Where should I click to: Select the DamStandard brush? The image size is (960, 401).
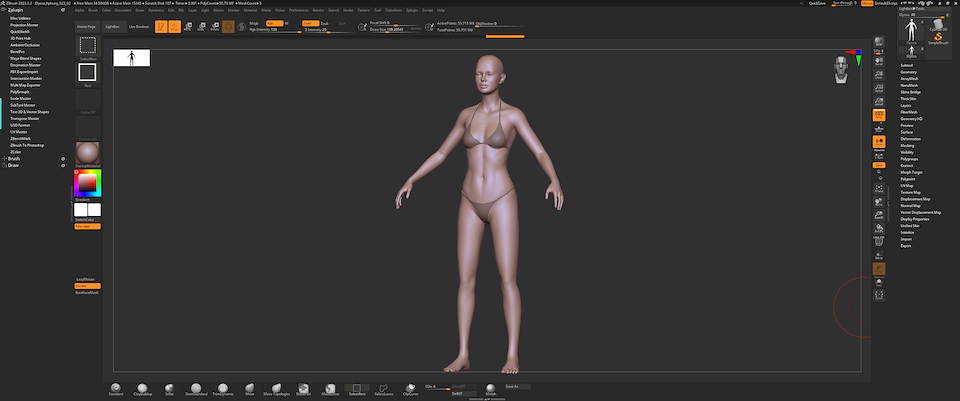coord(195,388)
